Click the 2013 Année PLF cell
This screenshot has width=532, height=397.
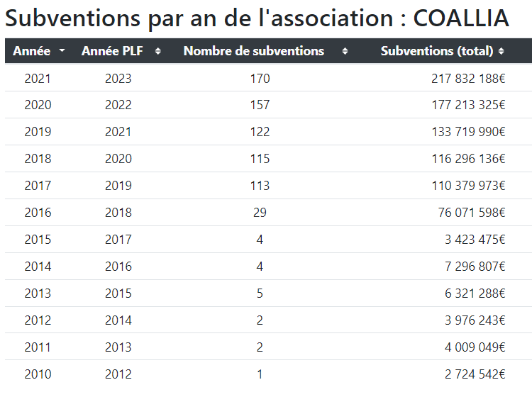[x=118, y=347]
